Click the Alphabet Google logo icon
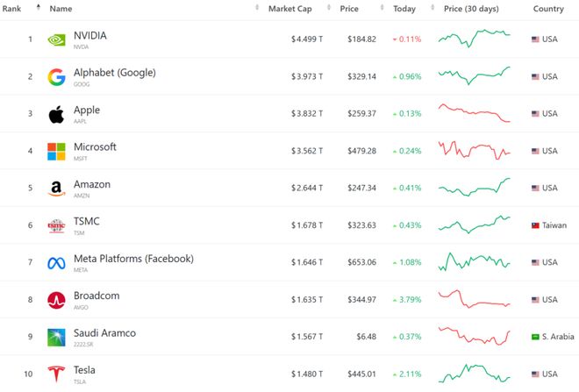Screen dimensions: 579x392 pyautogui.click(x=57, y=77)
